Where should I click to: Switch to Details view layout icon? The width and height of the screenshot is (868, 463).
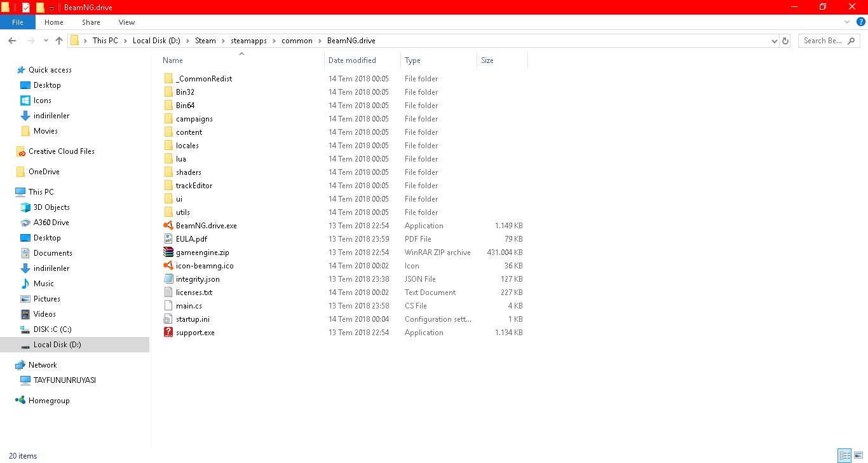pos(845,455)
